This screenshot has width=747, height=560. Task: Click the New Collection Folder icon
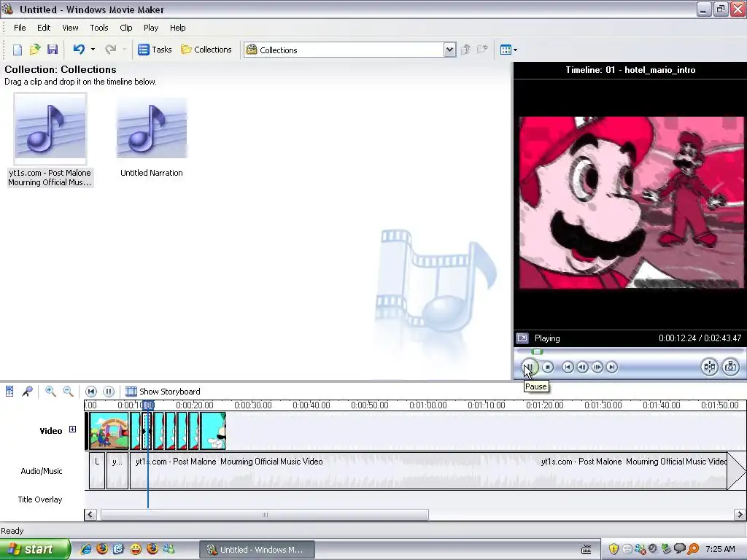(x=483, y=50)
